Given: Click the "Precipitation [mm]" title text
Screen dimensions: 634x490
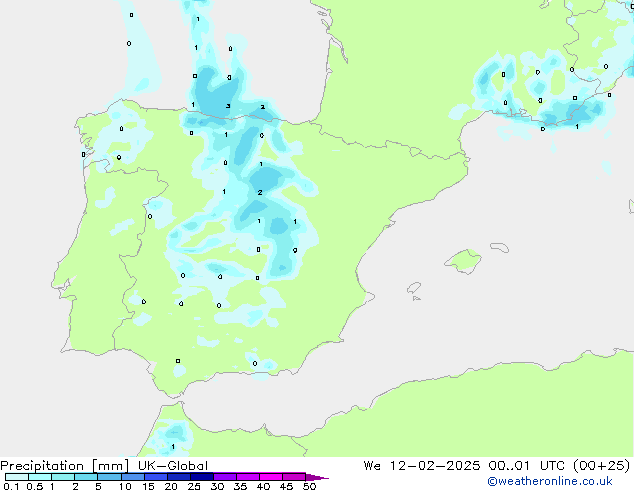Looking at the screenshot, I should [x=65, y=466].
